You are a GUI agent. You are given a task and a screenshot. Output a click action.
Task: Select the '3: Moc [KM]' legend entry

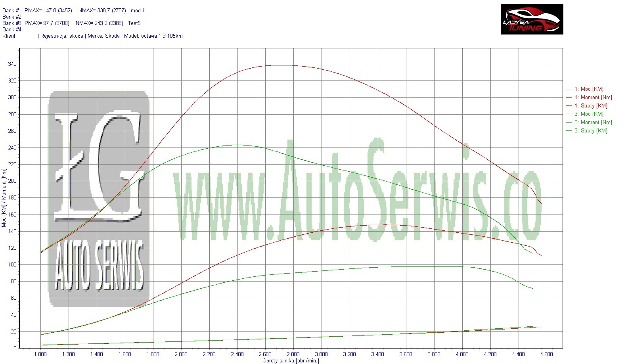click(x=589, y=114)
